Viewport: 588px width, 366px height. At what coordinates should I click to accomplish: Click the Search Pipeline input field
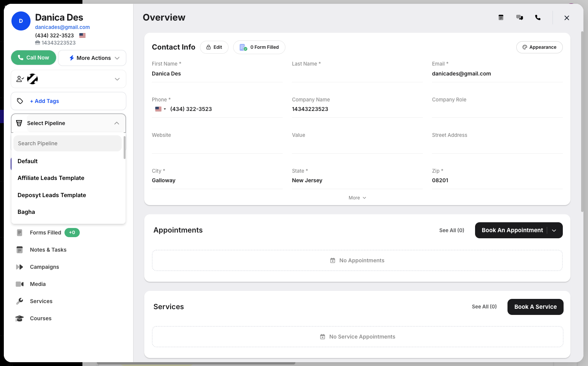coord(68,143)
